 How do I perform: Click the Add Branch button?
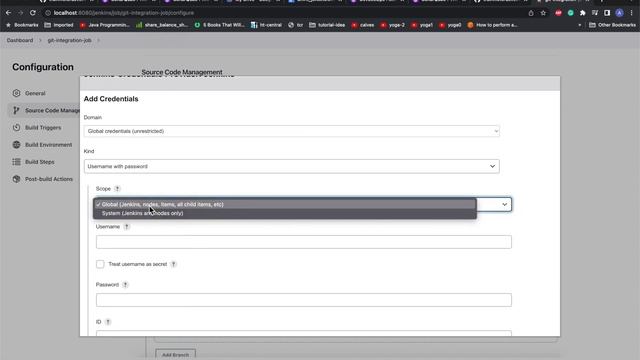(x=176, y=355)
